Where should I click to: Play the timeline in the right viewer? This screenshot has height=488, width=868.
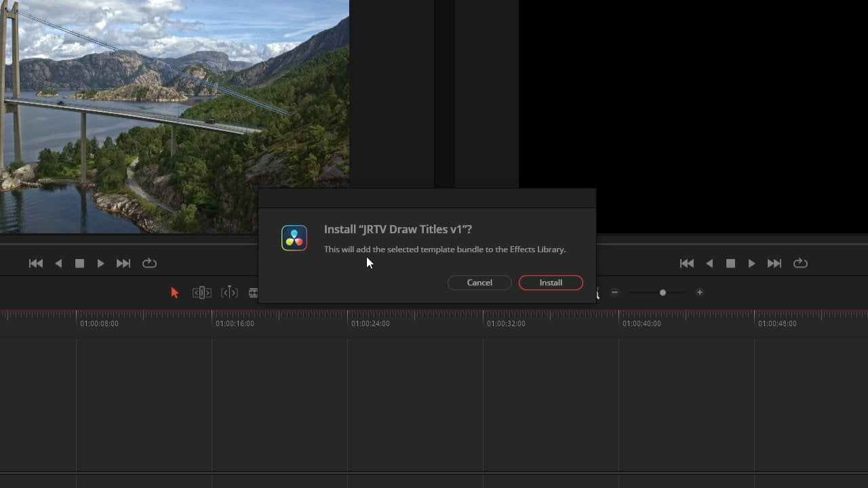click(x=751, y=263)
